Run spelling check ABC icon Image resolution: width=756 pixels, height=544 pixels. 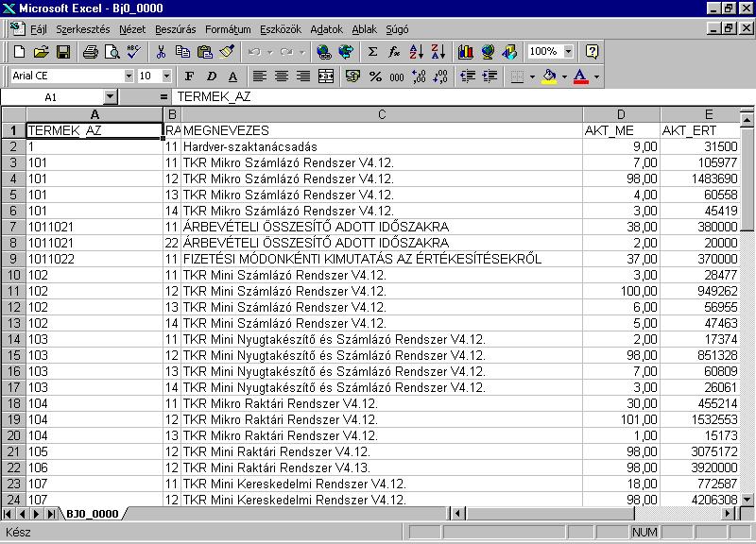pyautogui.click(x=133, y=52)
